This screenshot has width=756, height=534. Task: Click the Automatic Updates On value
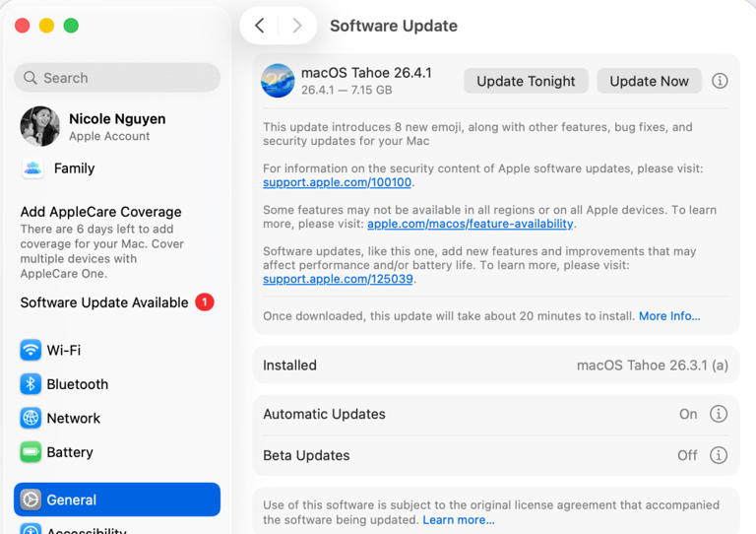coord(688,414)
